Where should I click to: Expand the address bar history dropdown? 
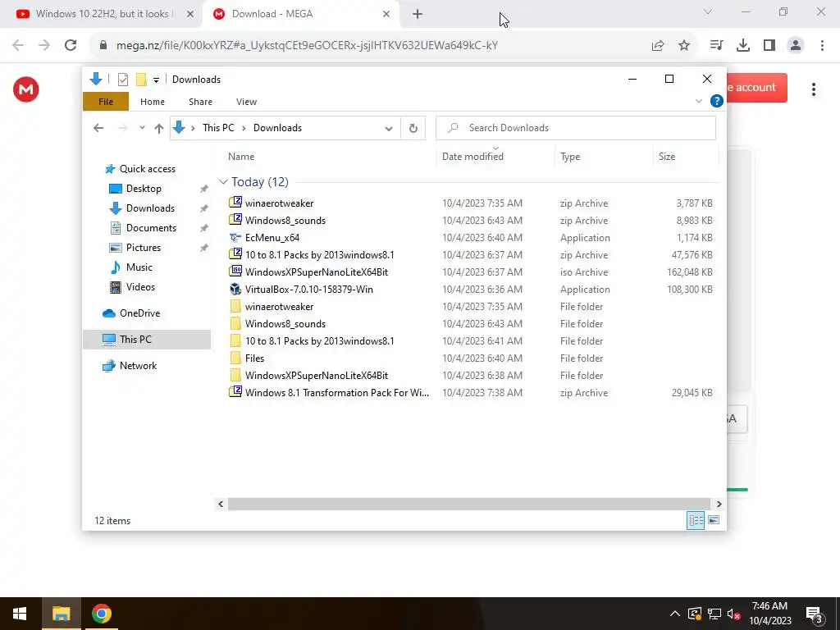pos(388,128)
